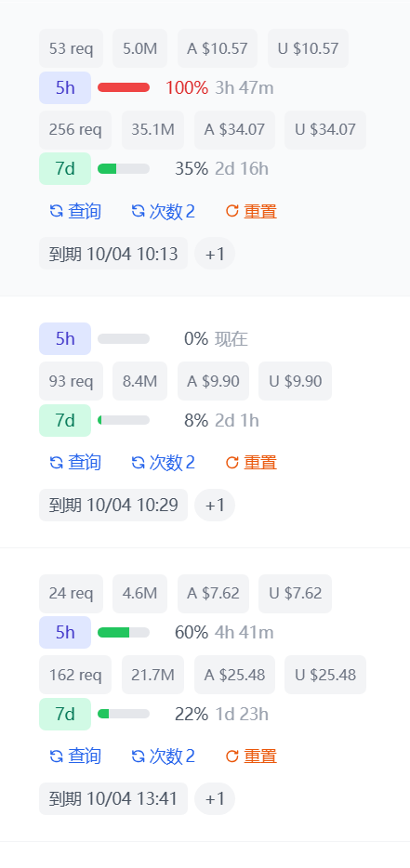Click the 次数 2 link in second card
The width and height of the screenshot is (410, 868).
[163, 462]
